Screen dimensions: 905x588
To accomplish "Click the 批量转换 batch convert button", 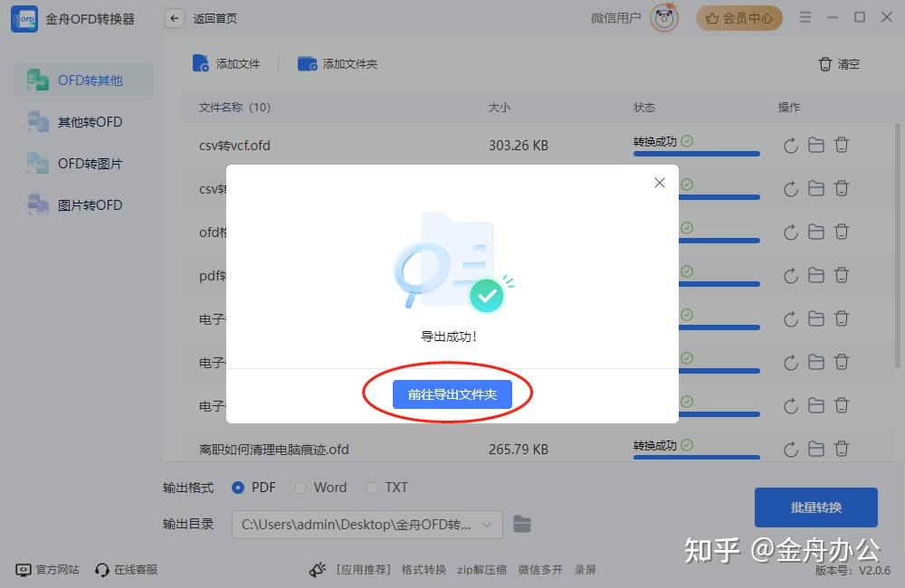I will (x=815, y=507).
